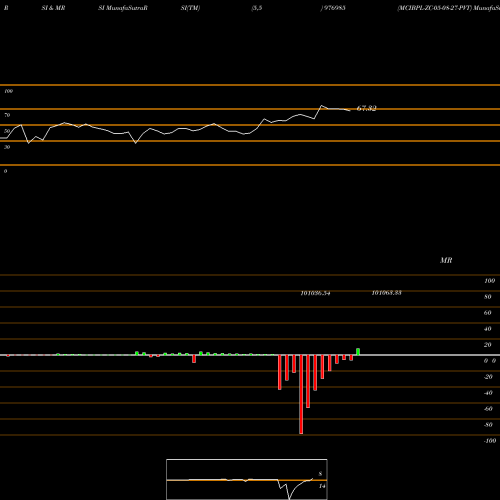The width and height of the screenshot is (500, 500).
Task: Click the last green histogram bar
Action: 358,352
